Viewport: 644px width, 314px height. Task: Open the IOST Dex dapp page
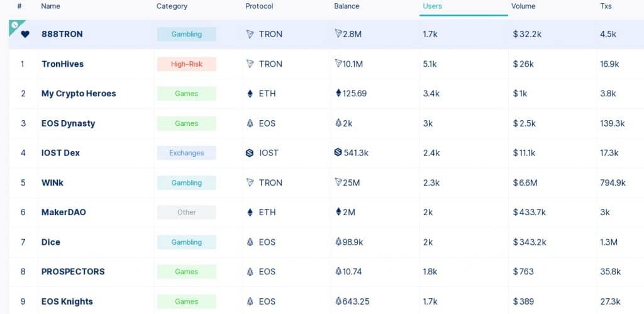point(60,153)
